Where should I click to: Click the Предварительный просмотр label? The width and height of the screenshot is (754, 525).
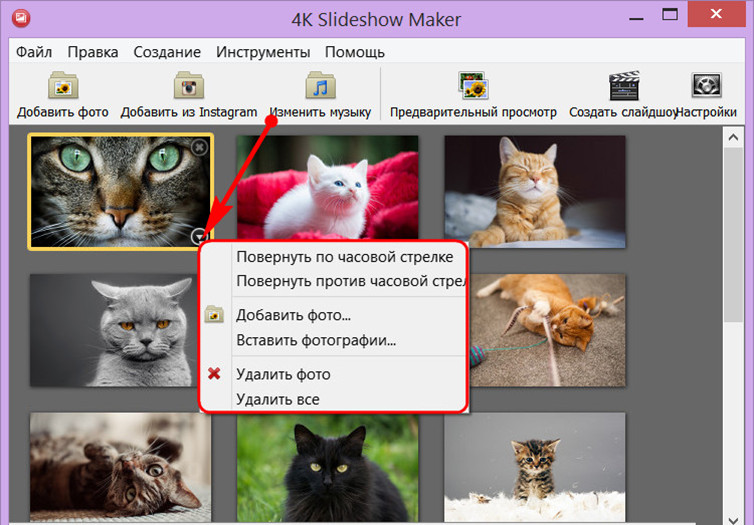coord(473,112)
